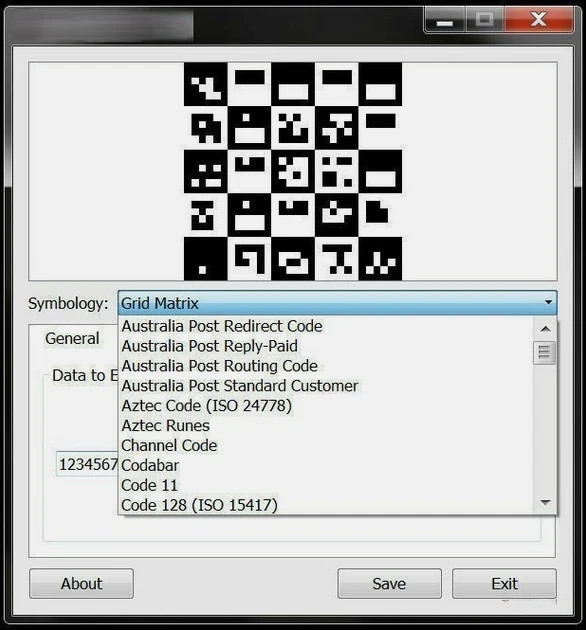Switch to the General tab
The width and height of the screenshot is (586, 630).
pos(72,338)
